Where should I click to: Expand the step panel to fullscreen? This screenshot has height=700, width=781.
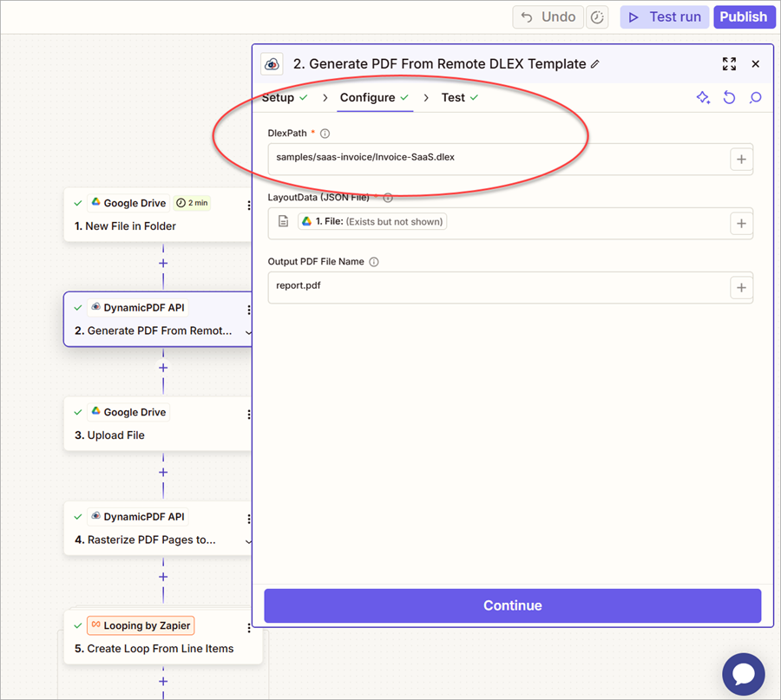click(x=729, y=64)
